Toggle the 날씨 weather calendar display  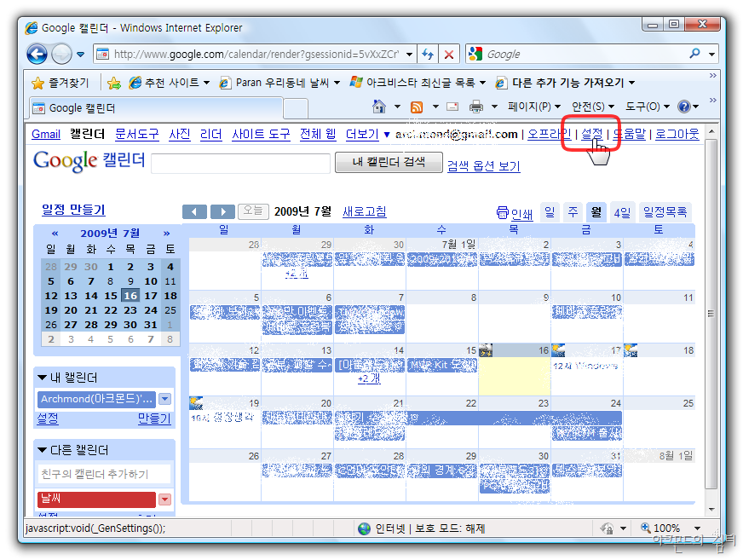click(96, 499)
